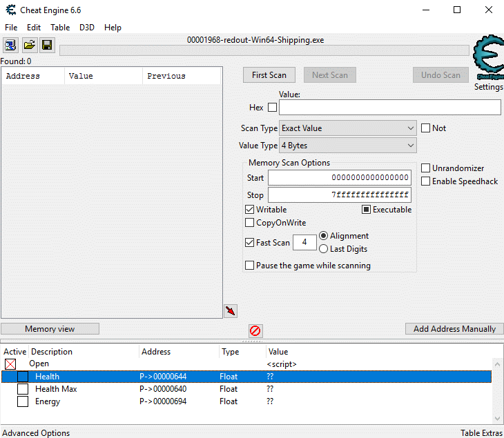Open the Scan Type dropdown
The image size is (504, 438).
(347, 128)
